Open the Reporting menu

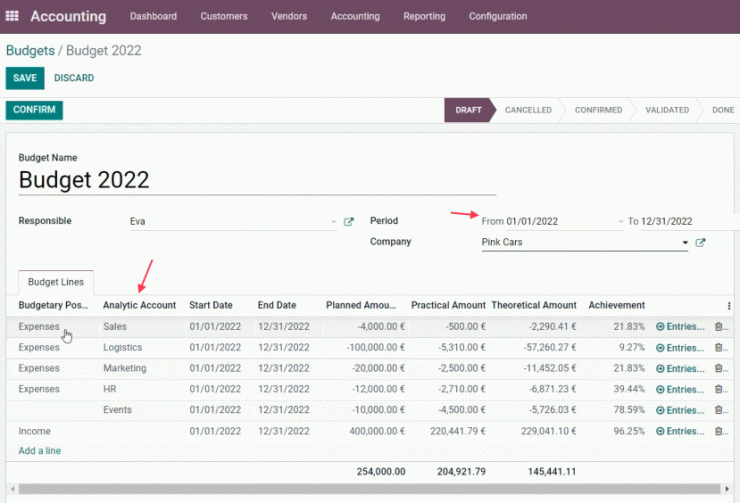[x=424, y=16]
